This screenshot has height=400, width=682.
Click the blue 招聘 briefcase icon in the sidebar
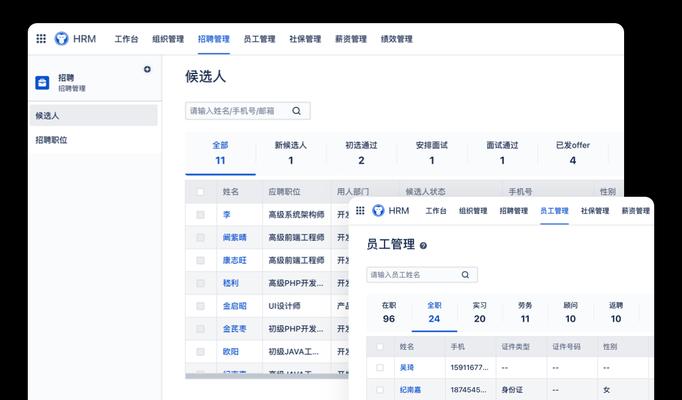pos(42,83)
